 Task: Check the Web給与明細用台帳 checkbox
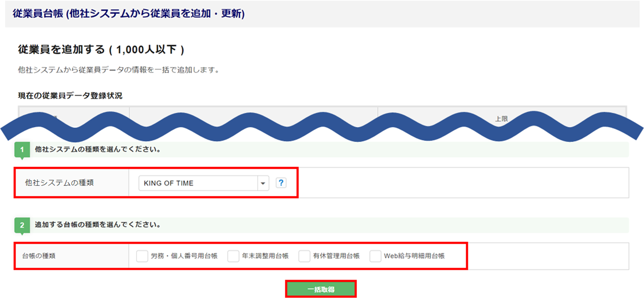(375, 256)
